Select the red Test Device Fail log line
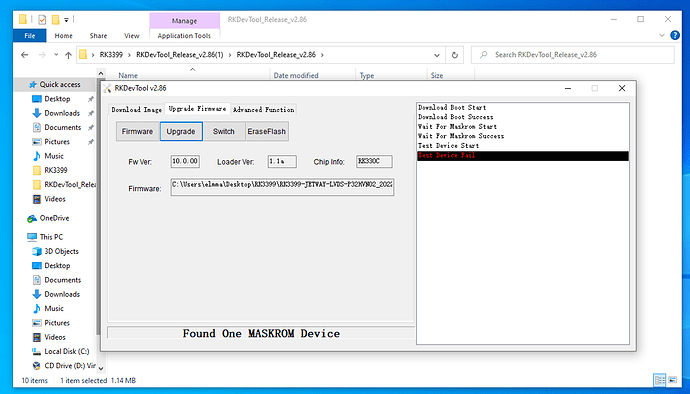This screenshot has height=394, width=690. click(x=523, y=155)
